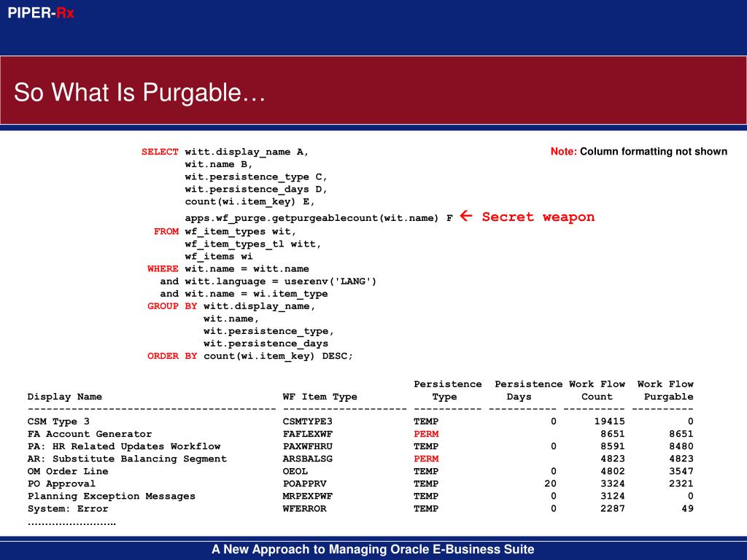Click the FROM keyword

tap(166, 231)
